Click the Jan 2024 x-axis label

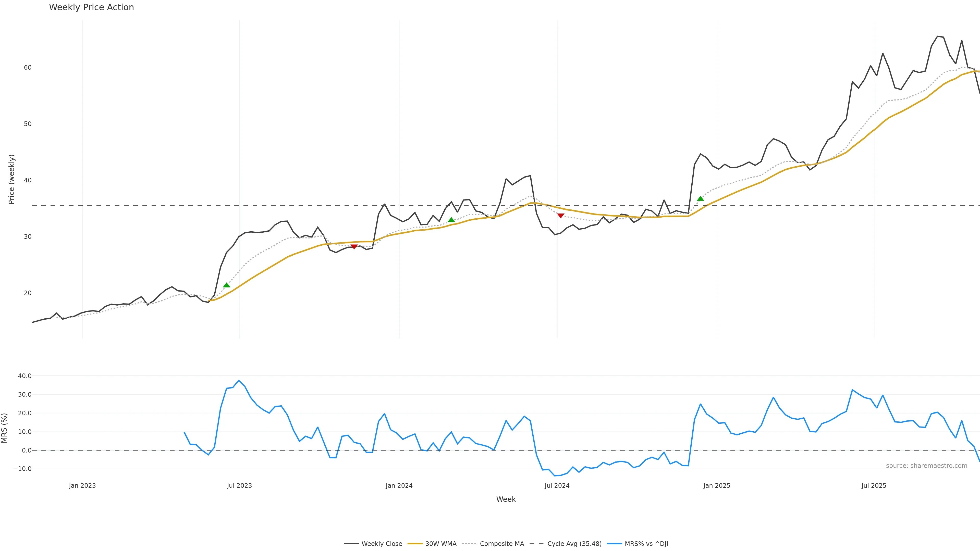tap(399, 486)
